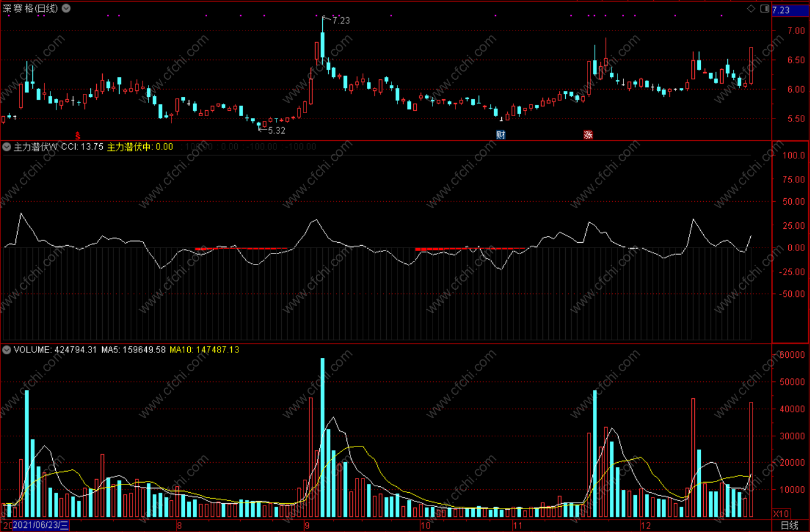Expand the 主力潜伏W indicator menu arrow
Image resolution: width=810 pixels, height=532 pixels.
coord(6,147)
